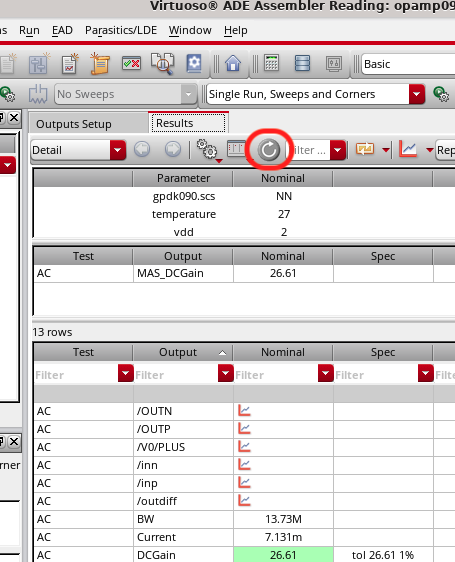455x562 pixels.
Task: Open Single Run, Sweeps and Corners dropdown
Action: coord(417,94)
